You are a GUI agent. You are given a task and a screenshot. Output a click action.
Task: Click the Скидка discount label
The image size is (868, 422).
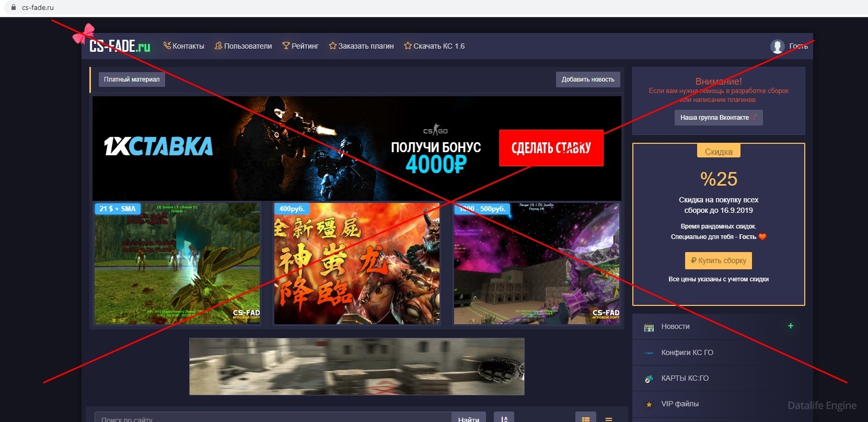(x=719, y=152)
